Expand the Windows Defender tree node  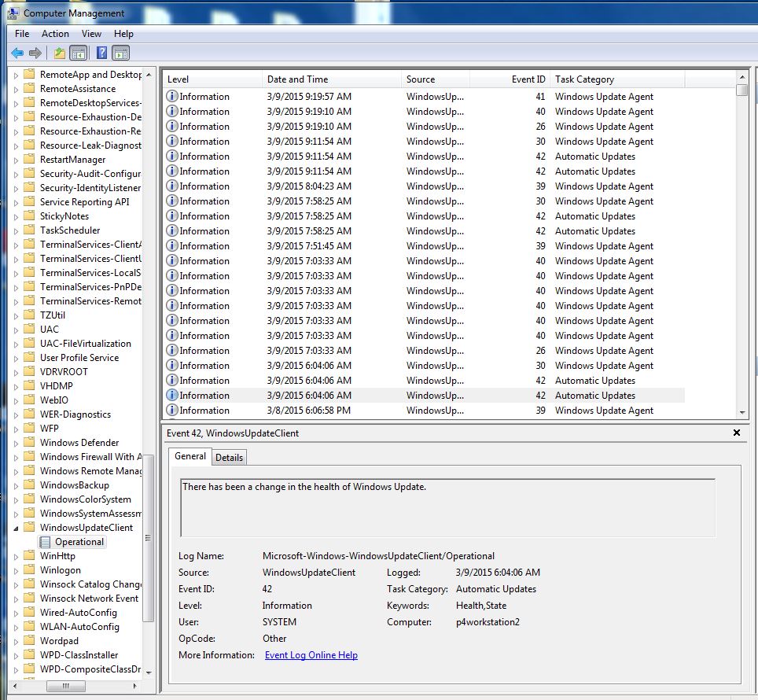[17, 443]
